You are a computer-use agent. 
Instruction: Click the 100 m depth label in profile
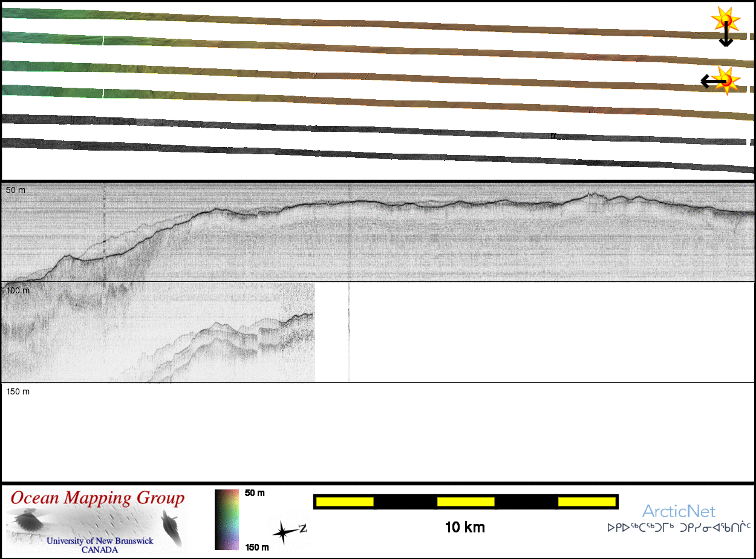(x=18, y=290)
